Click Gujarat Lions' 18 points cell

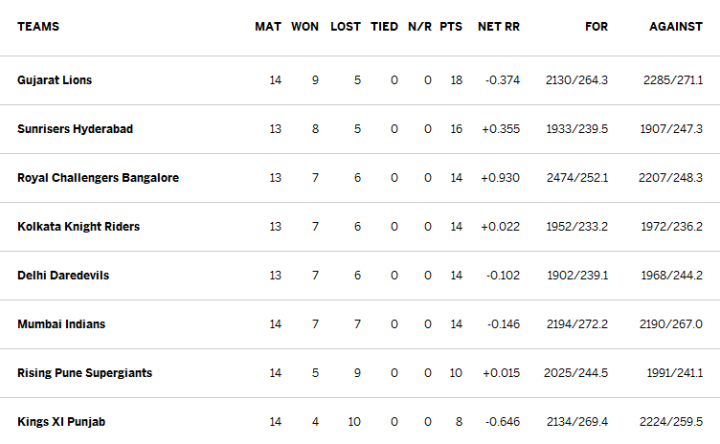[456, 80]
